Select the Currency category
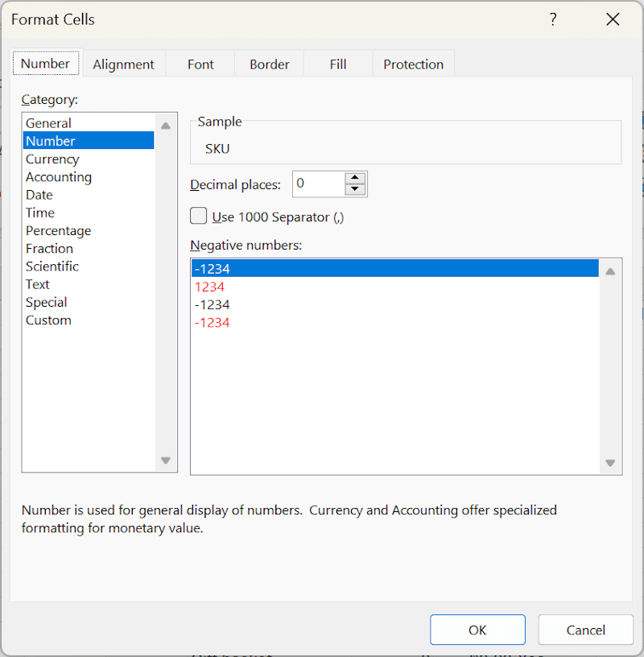This screenshot has height=657, width=644. click(52, 159)
